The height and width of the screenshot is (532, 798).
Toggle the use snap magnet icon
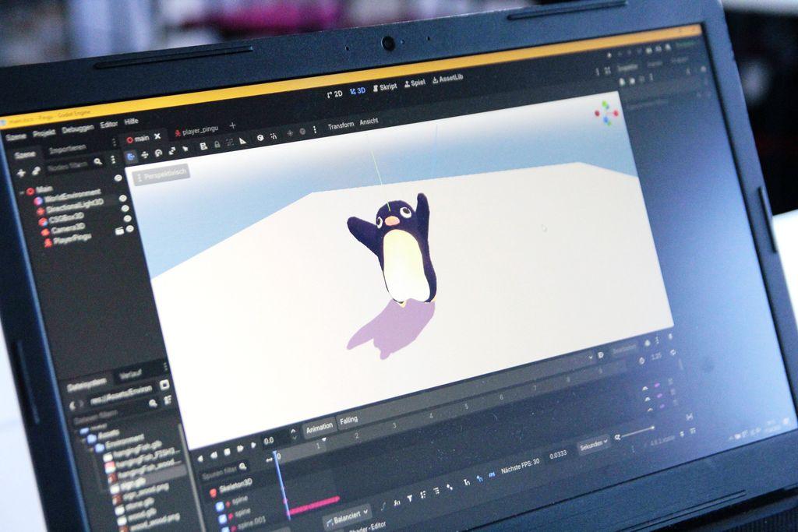point(274,136)
